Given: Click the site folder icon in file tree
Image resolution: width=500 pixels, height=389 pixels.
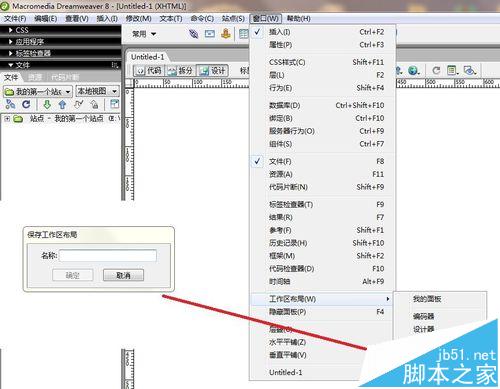Looking at the screenshot, I should [x=18, y=119].
